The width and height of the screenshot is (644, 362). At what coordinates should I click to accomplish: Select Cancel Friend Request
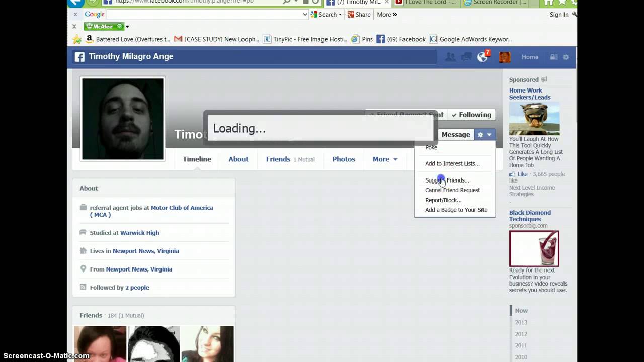(x=452, y=190)
